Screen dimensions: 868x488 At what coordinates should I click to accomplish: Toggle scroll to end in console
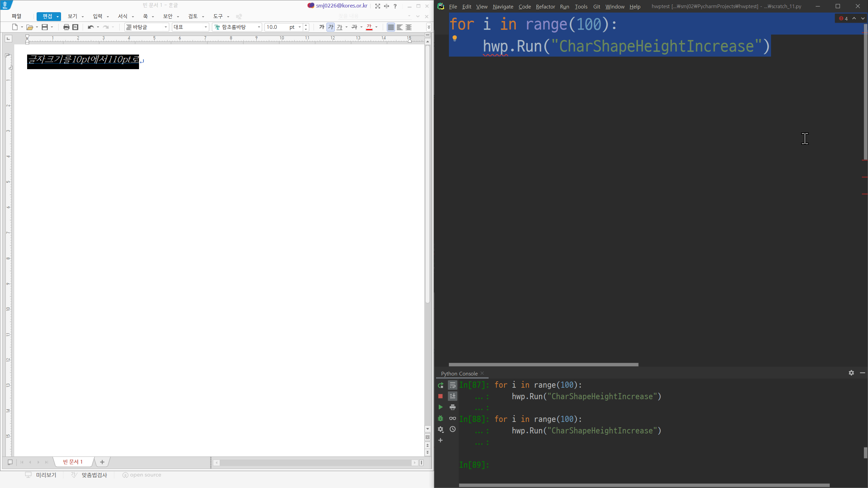(453, 396)
